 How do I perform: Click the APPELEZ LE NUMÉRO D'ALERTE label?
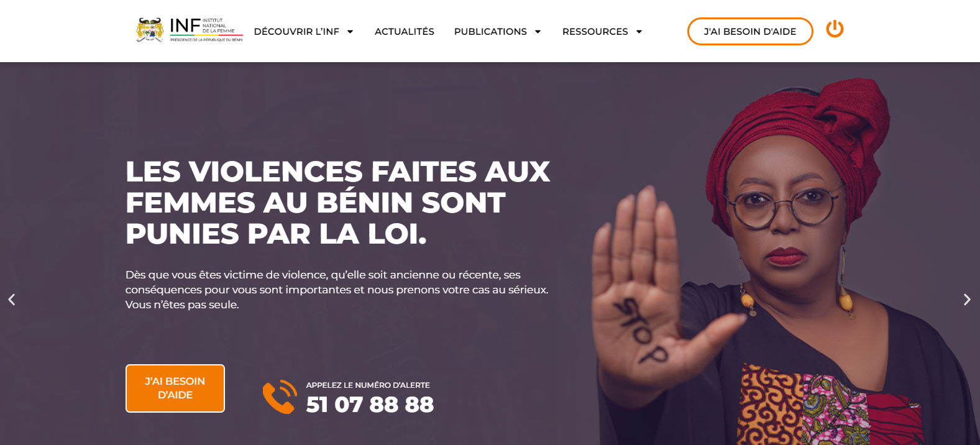[x=368, y=385]
